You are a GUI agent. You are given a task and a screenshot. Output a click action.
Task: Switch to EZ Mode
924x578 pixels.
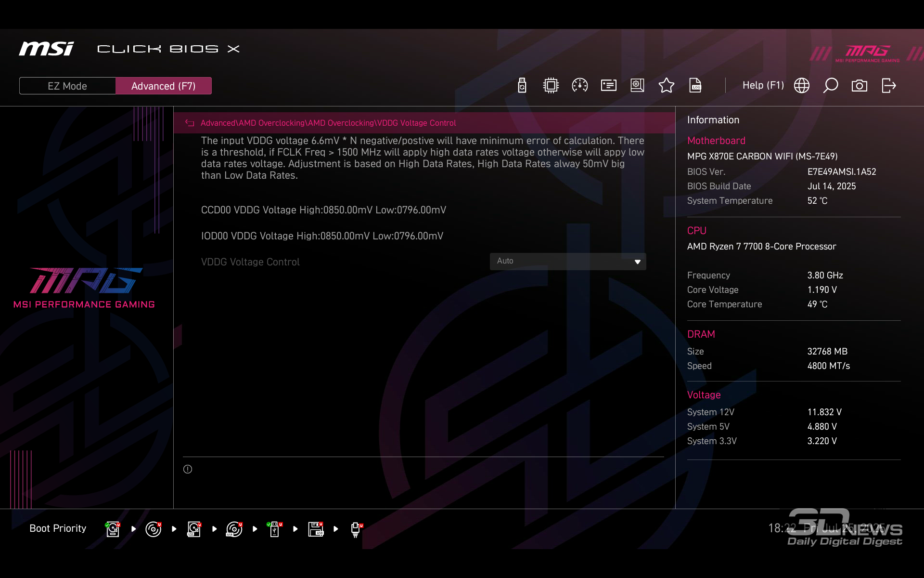coord(67,86)
